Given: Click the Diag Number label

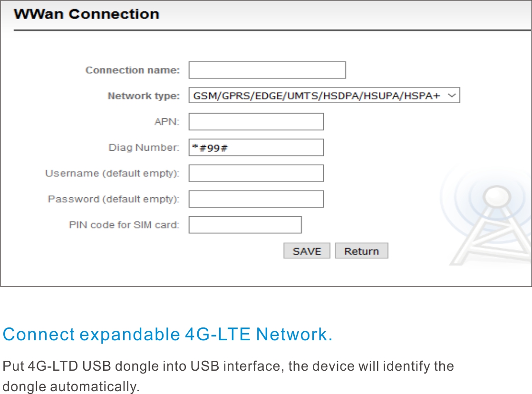Looking at the screenshot, I should tap(144, 147).
